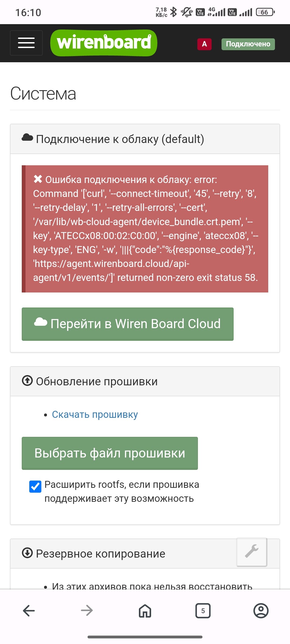The width and height of the screenshot is (290, 644).
Task: Open Перейти в Wiren Board Cloud
Action: point(128,324)
